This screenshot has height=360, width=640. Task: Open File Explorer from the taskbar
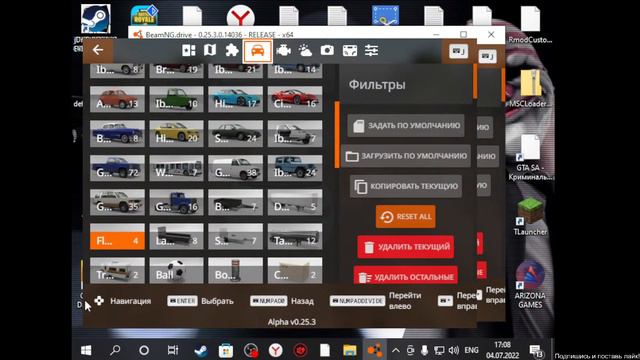point(350,350)
